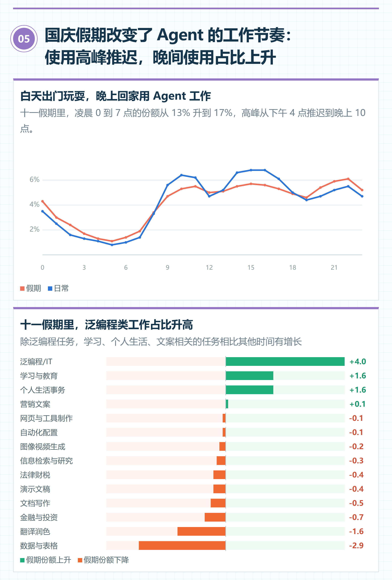Click the x-axis label 12
Image resolution: width=392 pixels, height=580 pixels.
point(209,267)
